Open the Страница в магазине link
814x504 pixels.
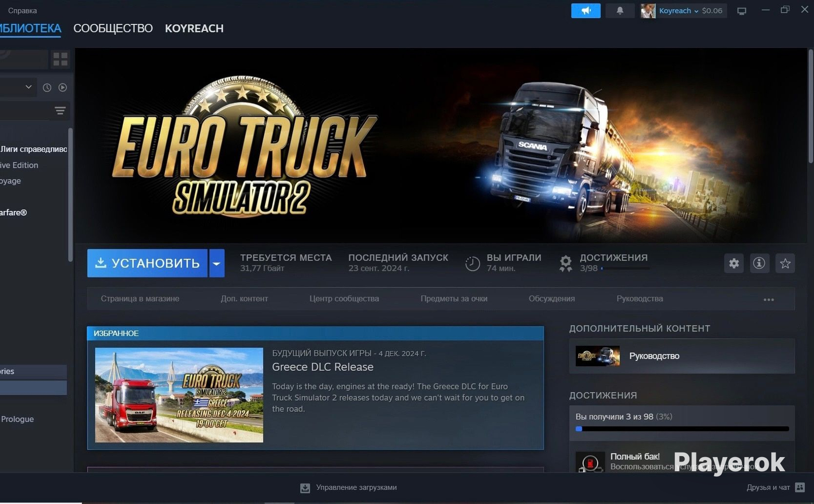coord(140,299)
